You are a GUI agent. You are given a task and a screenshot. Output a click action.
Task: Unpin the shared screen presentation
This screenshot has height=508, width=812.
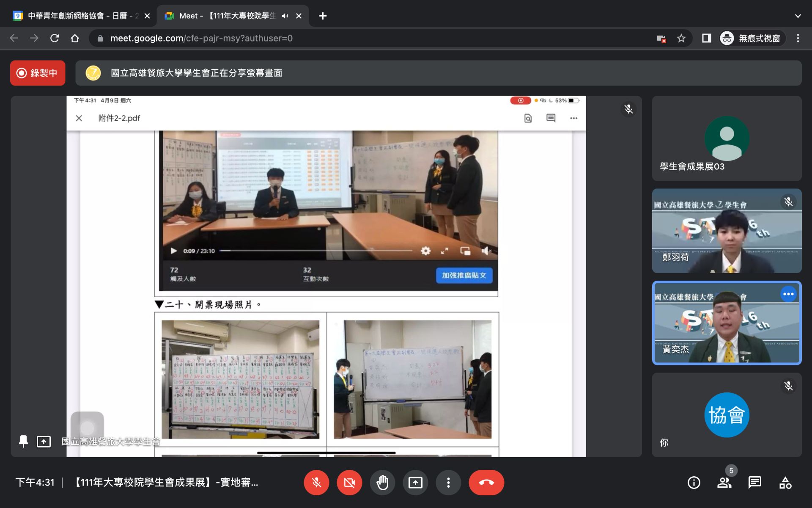pos(24,442)
